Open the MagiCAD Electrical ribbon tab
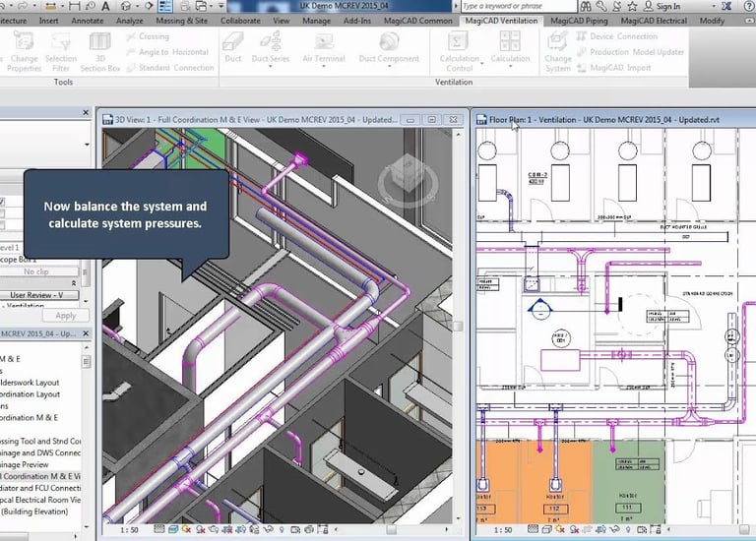The image size is (756, 541). pos(655,21)
